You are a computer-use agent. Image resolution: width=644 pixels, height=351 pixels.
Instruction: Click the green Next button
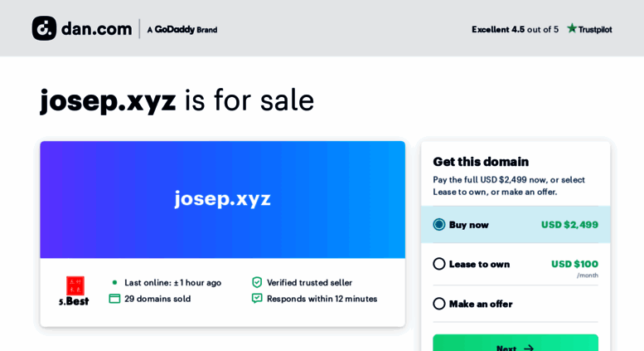516,343
